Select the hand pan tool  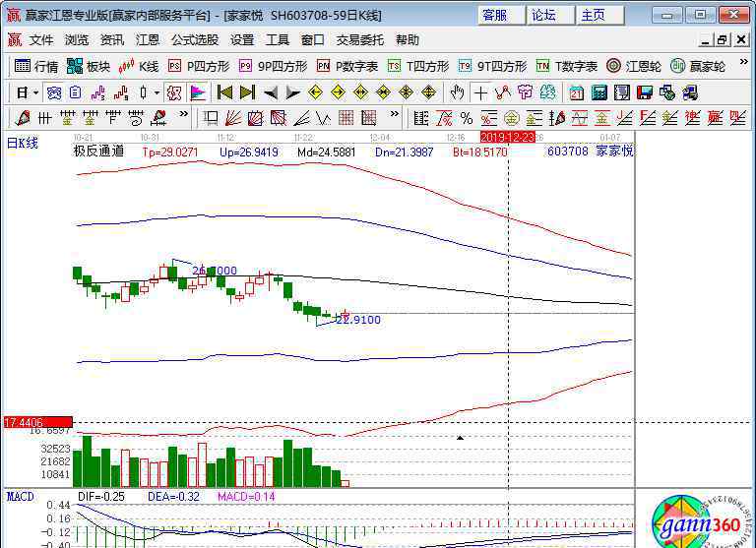(457, 92)
